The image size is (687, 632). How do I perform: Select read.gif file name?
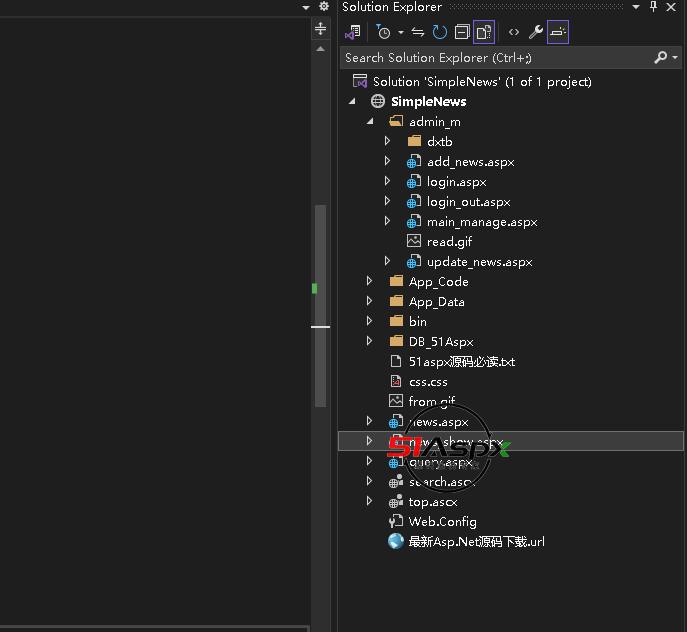point(449,242)
